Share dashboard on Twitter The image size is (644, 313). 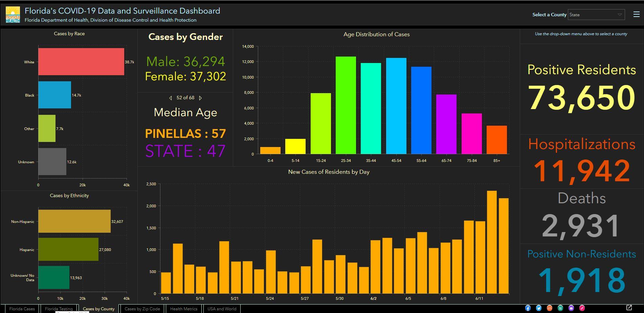[x=539, y=308]
